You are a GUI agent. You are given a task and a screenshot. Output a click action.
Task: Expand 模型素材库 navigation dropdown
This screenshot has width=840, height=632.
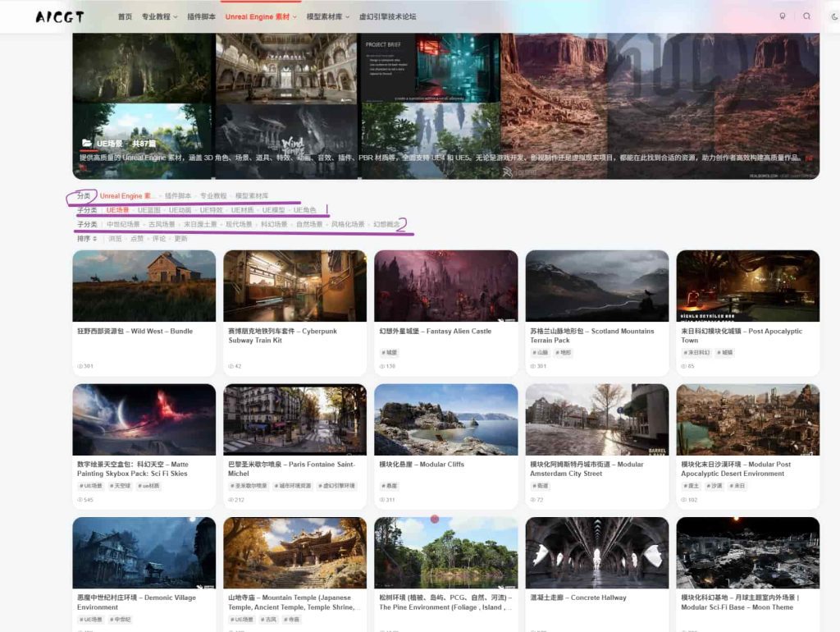coord(328,16)
